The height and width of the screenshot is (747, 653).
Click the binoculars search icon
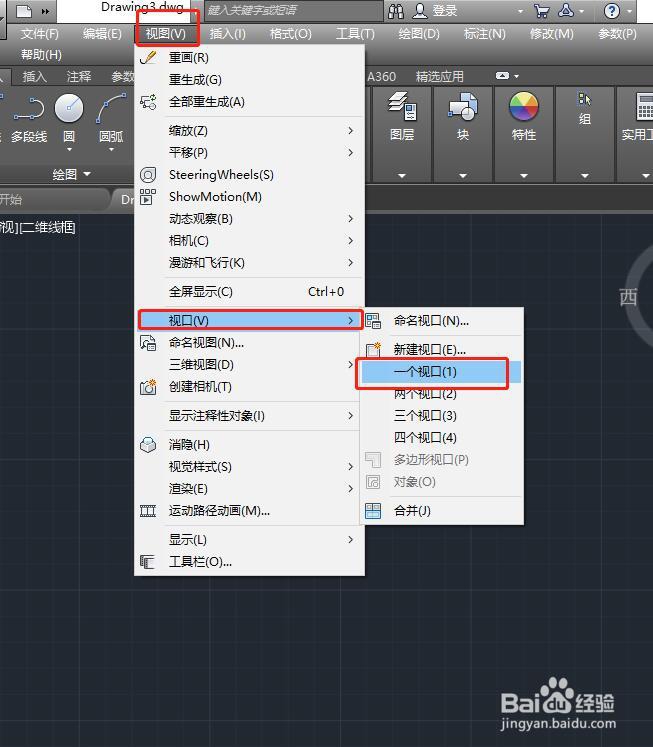pos(396,11)
